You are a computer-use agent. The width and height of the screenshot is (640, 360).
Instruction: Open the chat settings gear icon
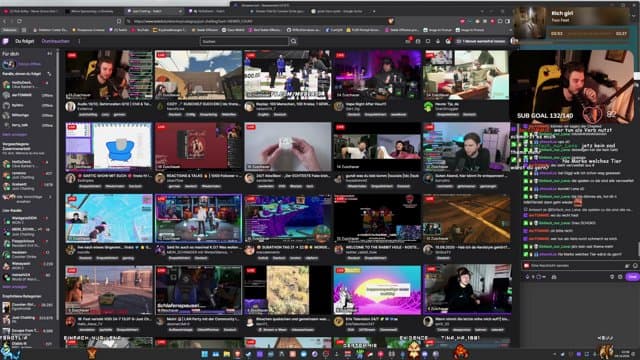tap(620, 276)
